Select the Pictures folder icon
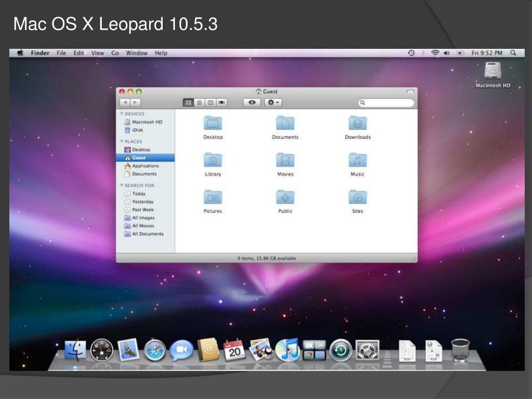This screenshot has height=399, width=532. (212, 197)
